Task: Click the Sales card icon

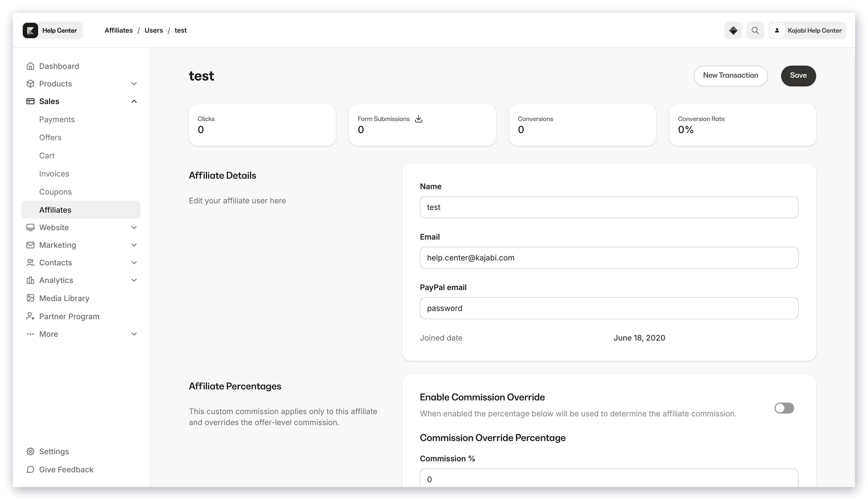Action: (x=30, y=101)
